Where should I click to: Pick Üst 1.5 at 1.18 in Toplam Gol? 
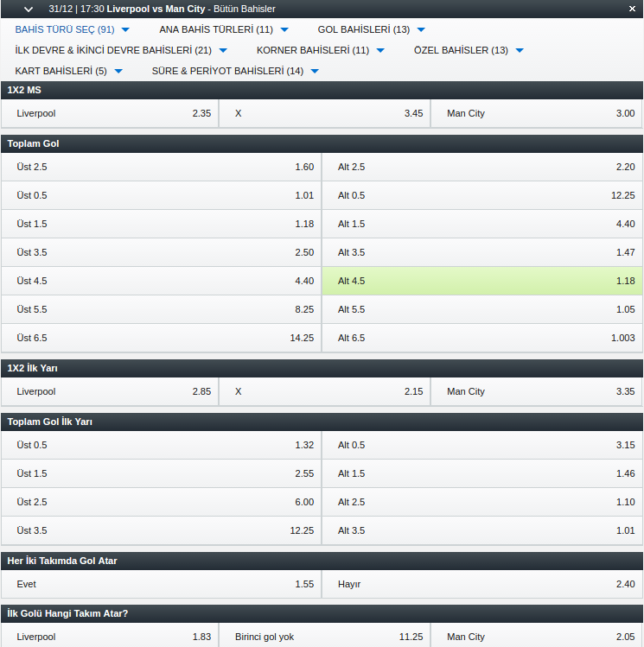click(x=162, y=224)
